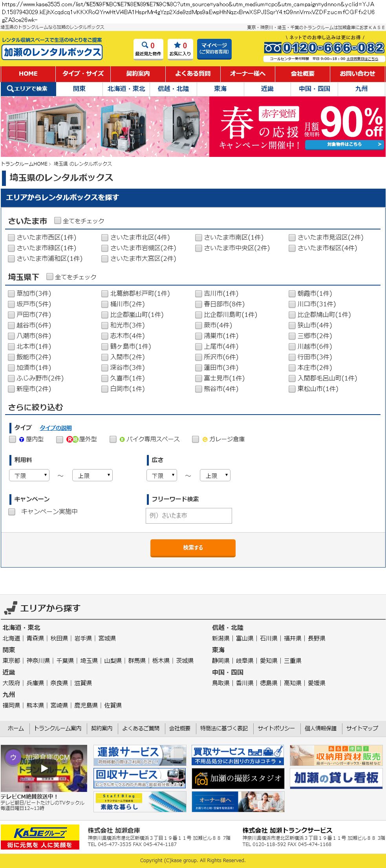Tick the 川口市(31件) checkbox

pyautogui.click(x=292, y=304)
